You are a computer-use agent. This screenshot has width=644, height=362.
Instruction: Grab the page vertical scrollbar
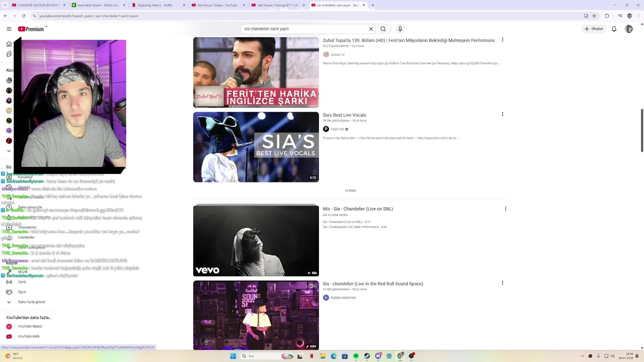pyautogui.click(x=641, y=130)
